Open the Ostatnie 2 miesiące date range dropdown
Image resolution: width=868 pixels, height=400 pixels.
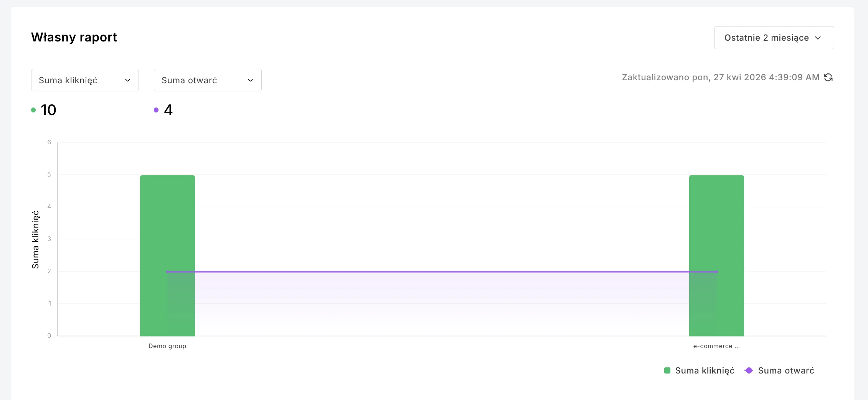point(774,38)
